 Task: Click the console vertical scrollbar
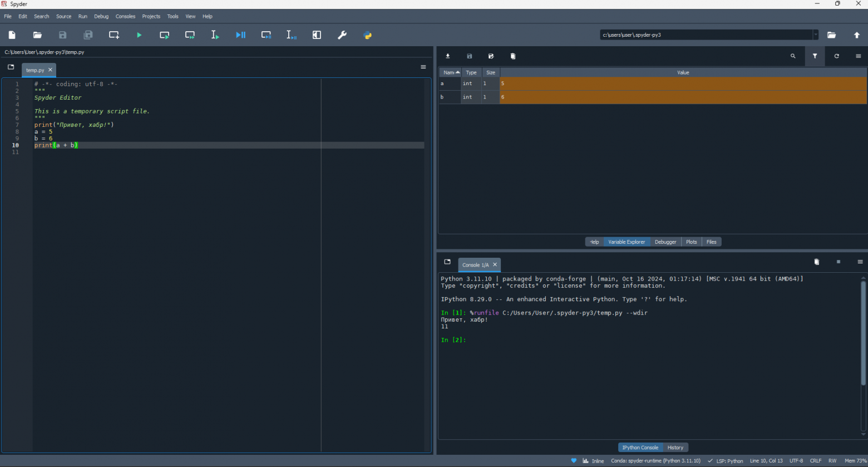[864, 333]
